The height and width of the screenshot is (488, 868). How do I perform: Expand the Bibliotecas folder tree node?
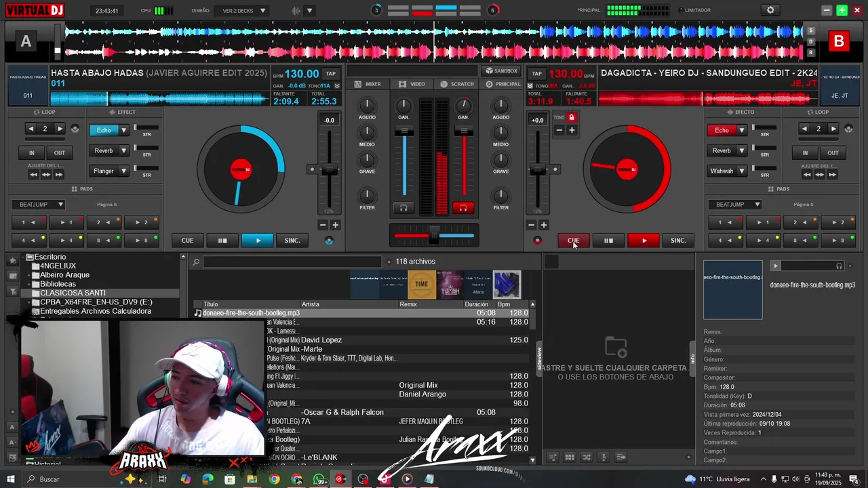(x=28, y=284)
